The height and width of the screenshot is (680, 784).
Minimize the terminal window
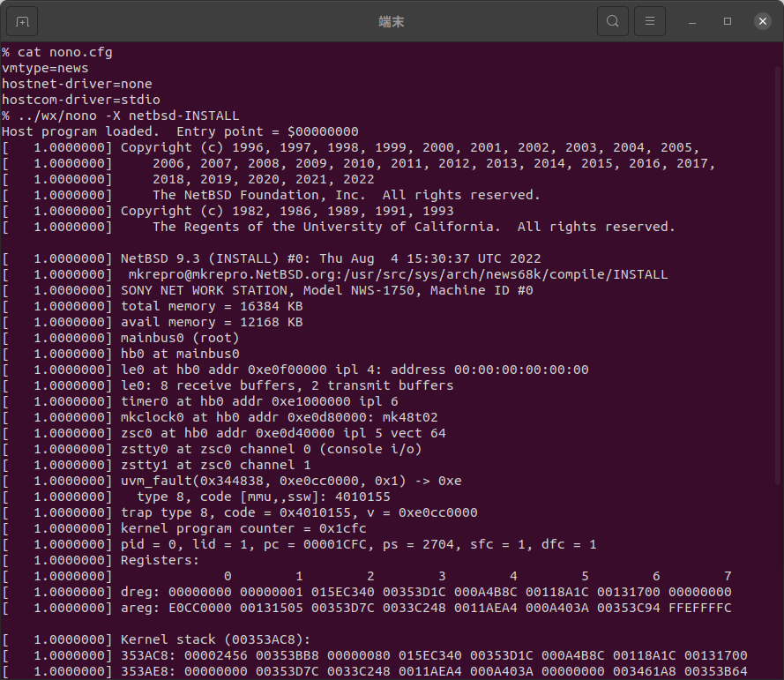point(692,21)
